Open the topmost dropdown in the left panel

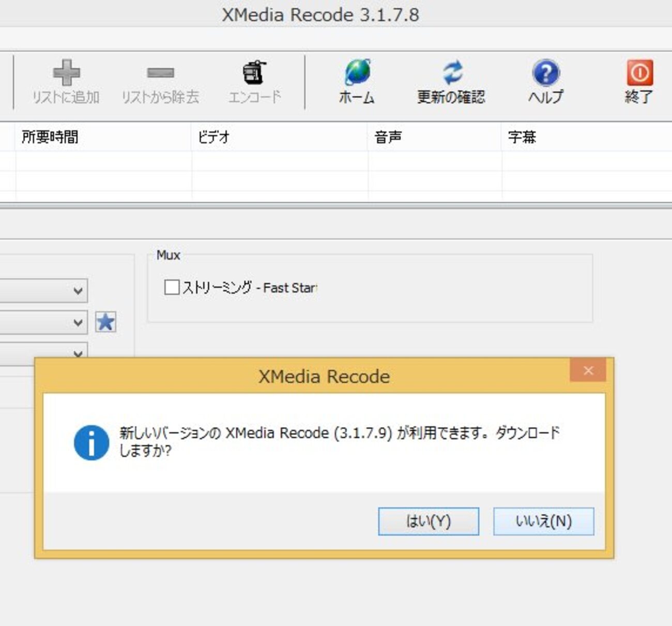click(44, 291)
